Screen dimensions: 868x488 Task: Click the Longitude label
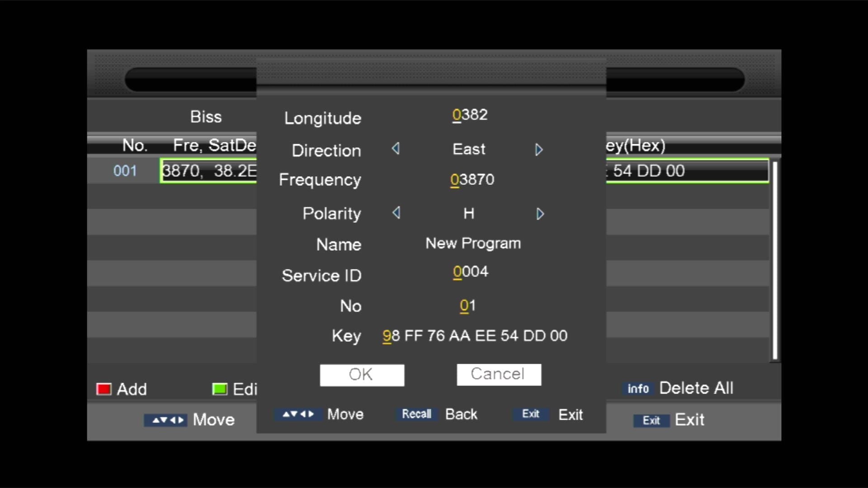(x=323, y=118)
